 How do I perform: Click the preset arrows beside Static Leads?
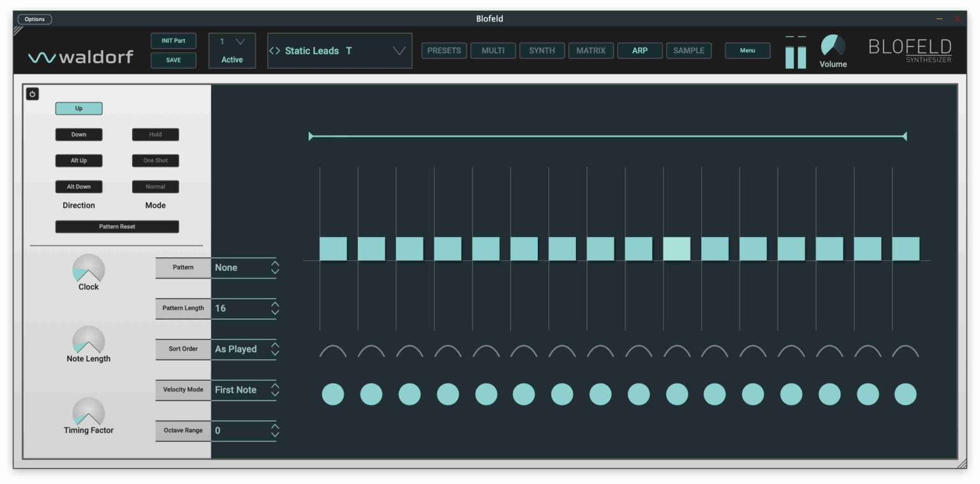(275, 51)
